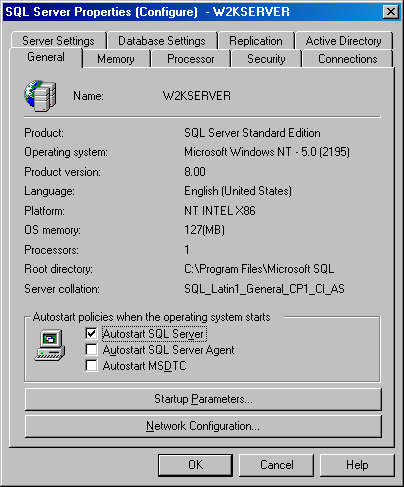Confirm with the OK button
Image resolution: width=404 pixels, height=487 pixels.
pos(195,465)
